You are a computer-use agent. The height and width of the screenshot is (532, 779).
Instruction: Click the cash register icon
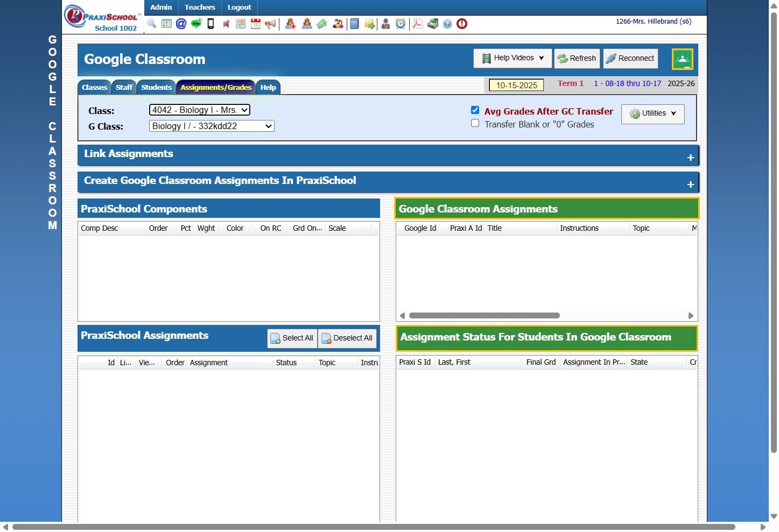point(433,24)
